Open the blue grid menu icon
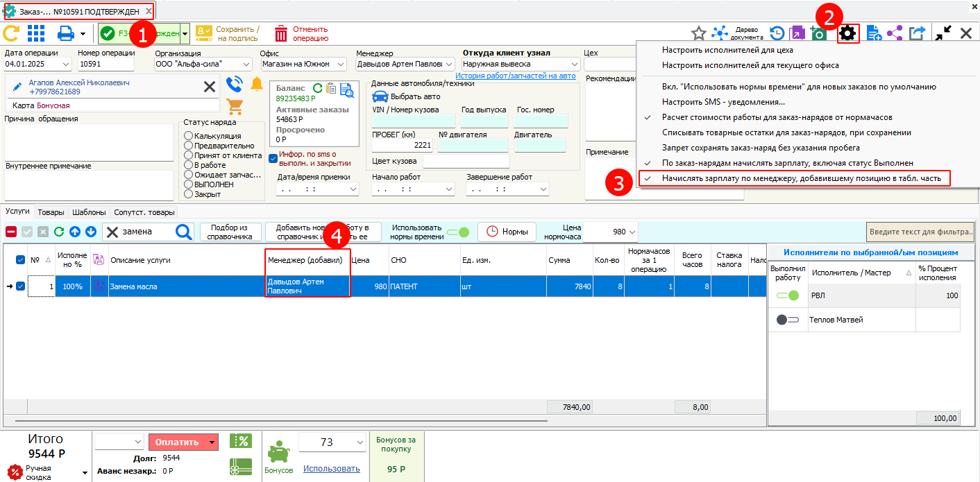The height and width of the screenshot is (482, 980). (36, 33)
